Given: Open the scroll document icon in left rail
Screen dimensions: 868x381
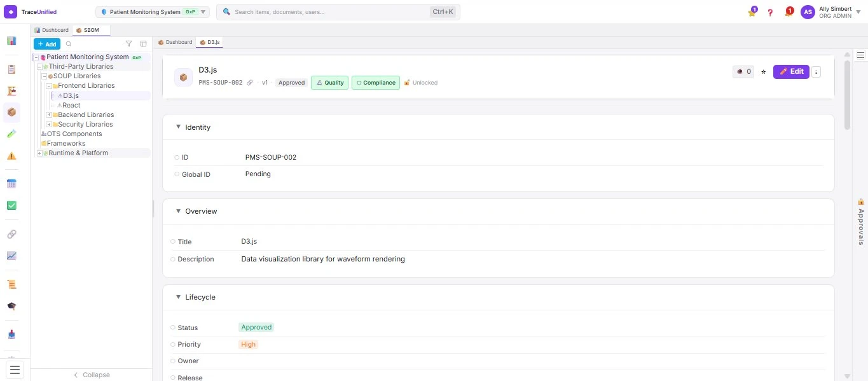Looking at the screenshot, I should click(x=11, y=284).
